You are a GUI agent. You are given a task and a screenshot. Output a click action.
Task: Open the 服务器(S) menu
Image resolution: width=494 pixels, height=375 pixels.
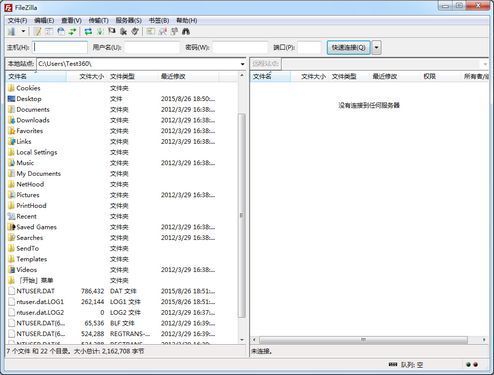(x=128, y=20)
